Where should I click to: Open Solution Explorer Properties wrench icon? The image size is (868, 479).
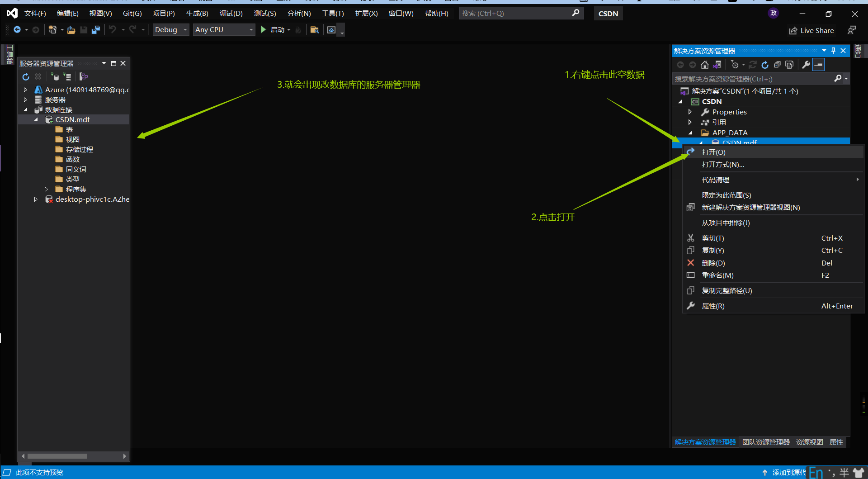pos(806,65)
